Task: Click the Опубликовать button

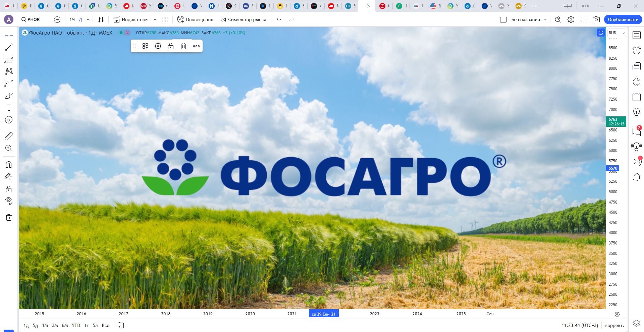Action: (623, 19)
